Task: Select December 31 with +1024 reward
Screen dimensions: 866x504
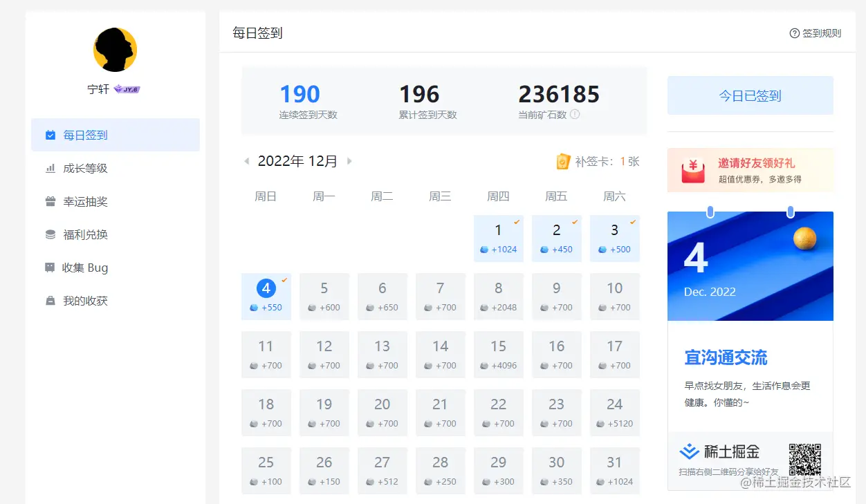Action: point(615,471)
